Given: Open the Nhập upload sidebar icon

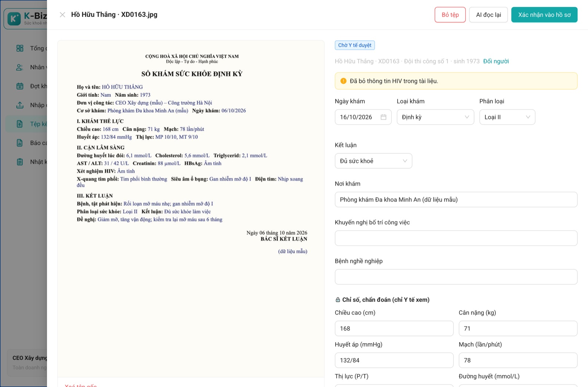Looking at the screenshot, I should pos(20,105).
